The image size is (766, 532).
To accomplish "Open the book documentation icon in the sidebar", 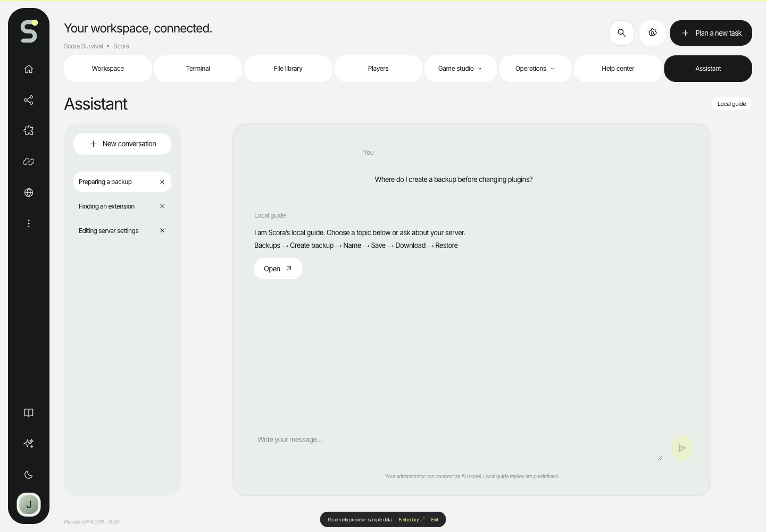I will 29,413.
